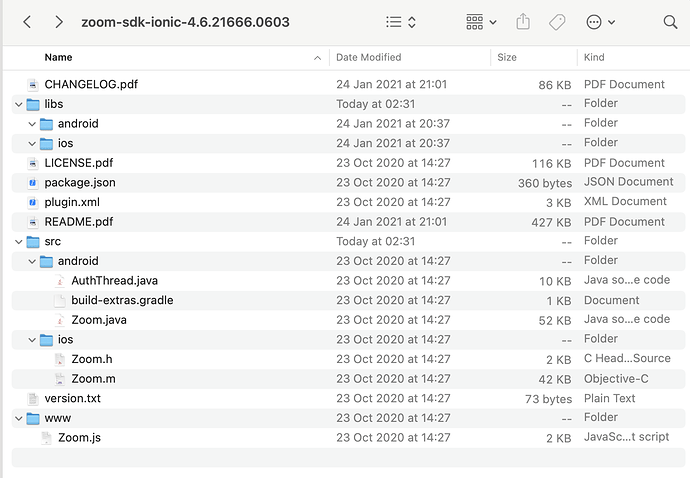690x478 pixels.
Task: Select the AuthThread.java file icon
Action: coord(60,281)
